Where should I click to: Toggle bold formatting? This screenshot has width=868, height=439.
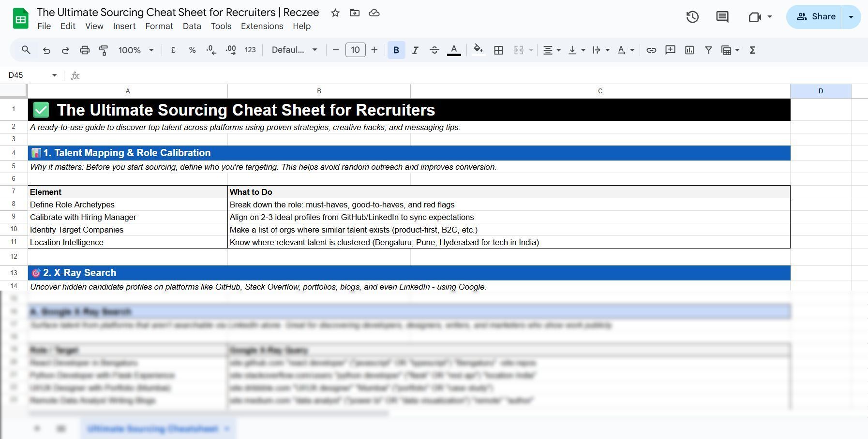[396, 50]
